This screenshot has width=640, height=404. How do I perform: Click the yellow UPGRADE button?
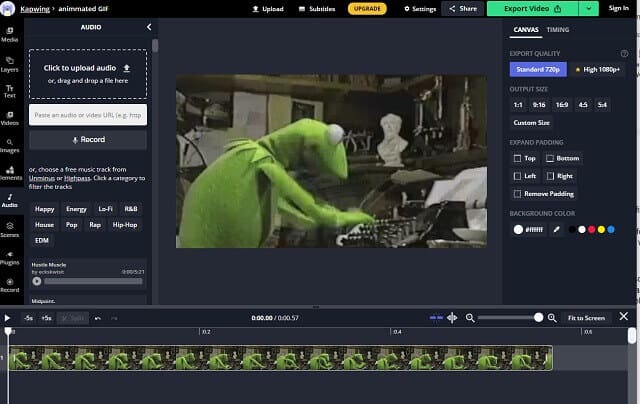[367, 9]
